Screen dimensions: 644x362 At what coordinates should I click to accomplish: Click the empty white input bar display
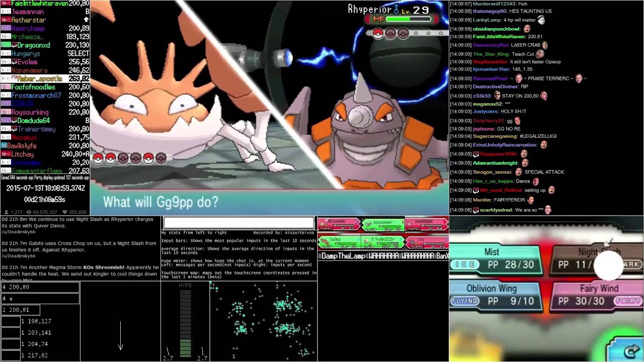[239, 223]
